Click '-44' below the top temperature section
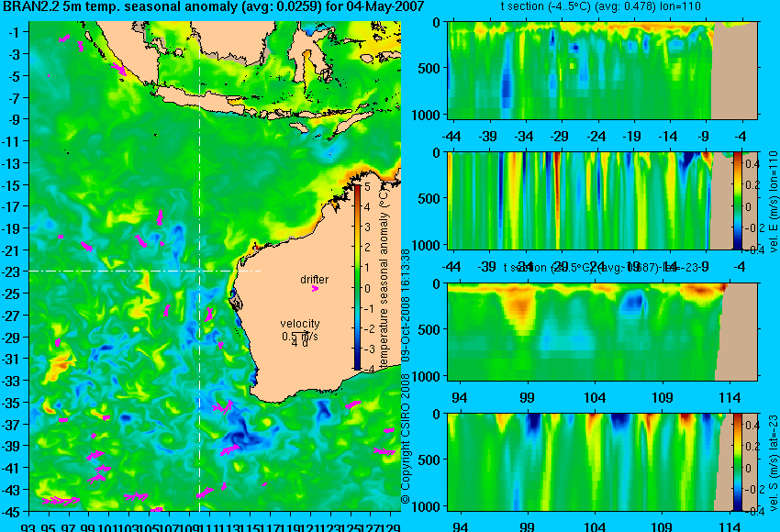This screenshot has height=532, width=780. pos(451,137)
